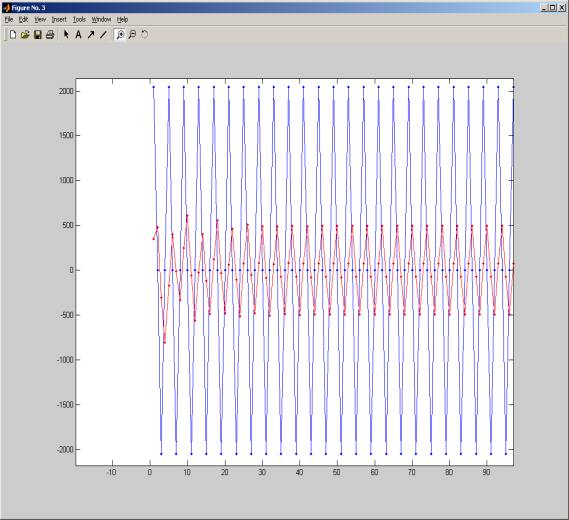569x520 pixels.
Task: Select the Insert Text 'A' tool
Action: 78,34
